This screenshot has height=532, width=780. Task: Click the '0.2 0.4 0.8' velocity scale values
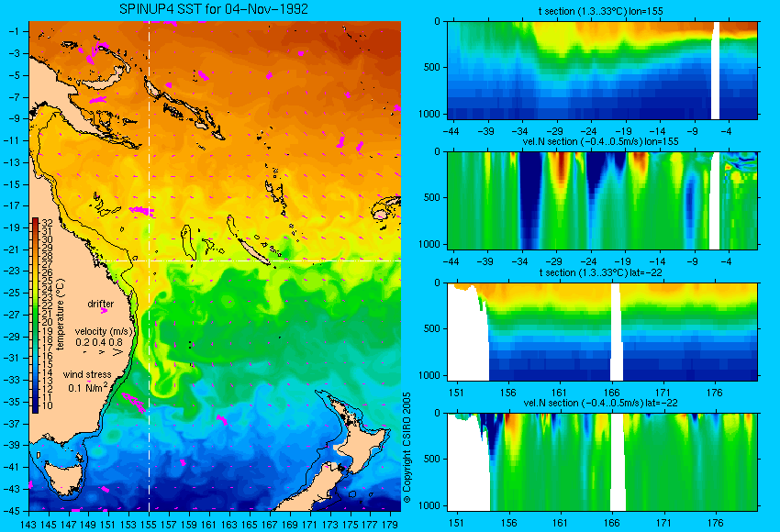coord(99,342)
